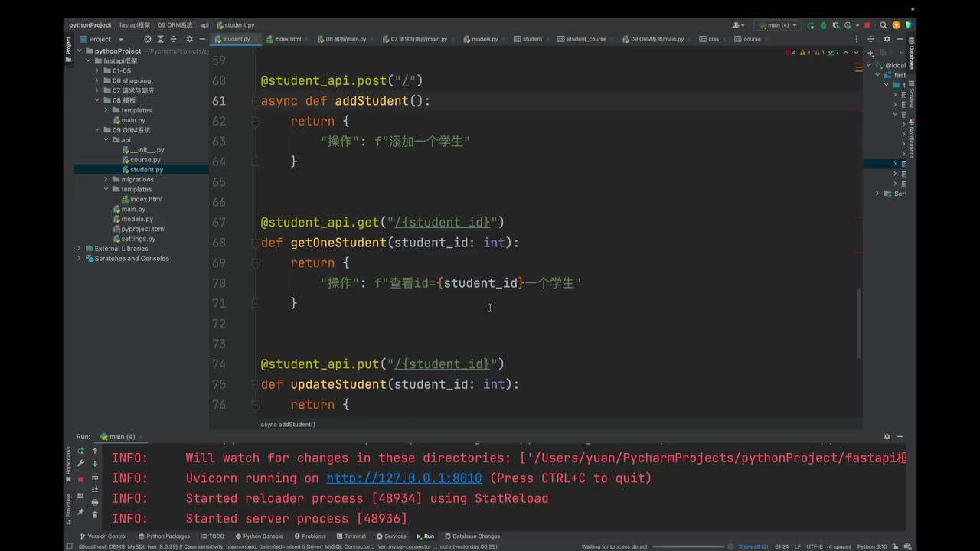
Task: Open the main (4) run configuration dropdown
Action: (776, 25)
